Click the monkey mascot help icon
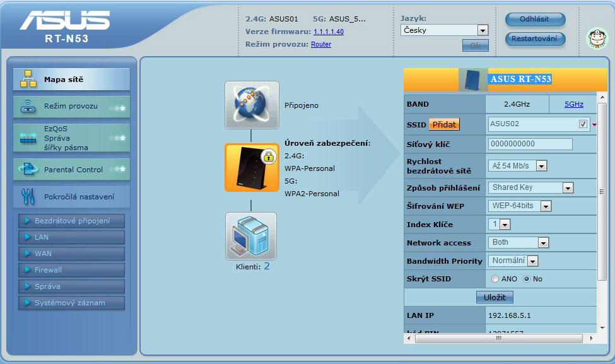The image size is (615, 364). [597, 38]
